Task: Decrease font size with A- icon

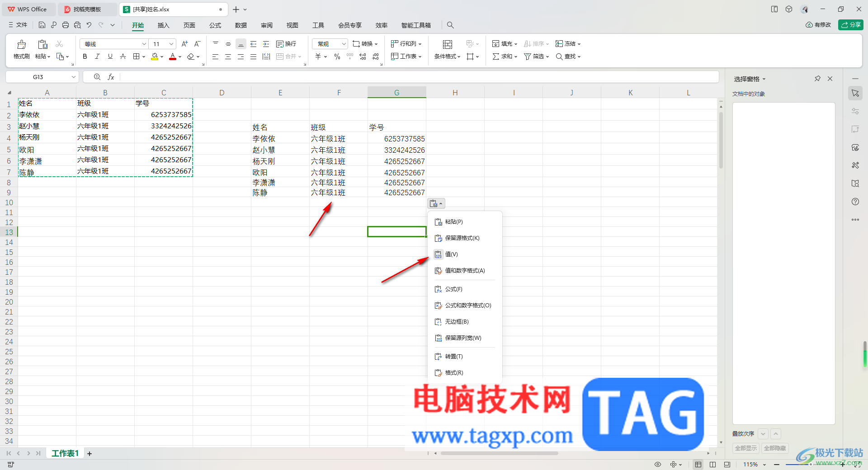Action: click(197, 44)
